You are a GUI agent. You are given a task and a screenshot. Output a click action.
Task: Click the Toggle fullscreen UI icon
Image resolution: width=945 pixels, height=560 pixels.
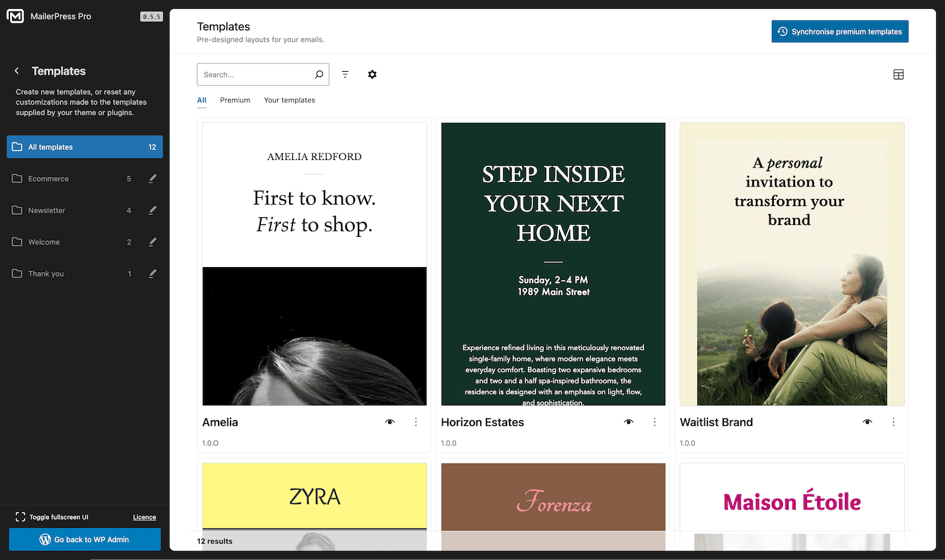click(x=20, y=517)
